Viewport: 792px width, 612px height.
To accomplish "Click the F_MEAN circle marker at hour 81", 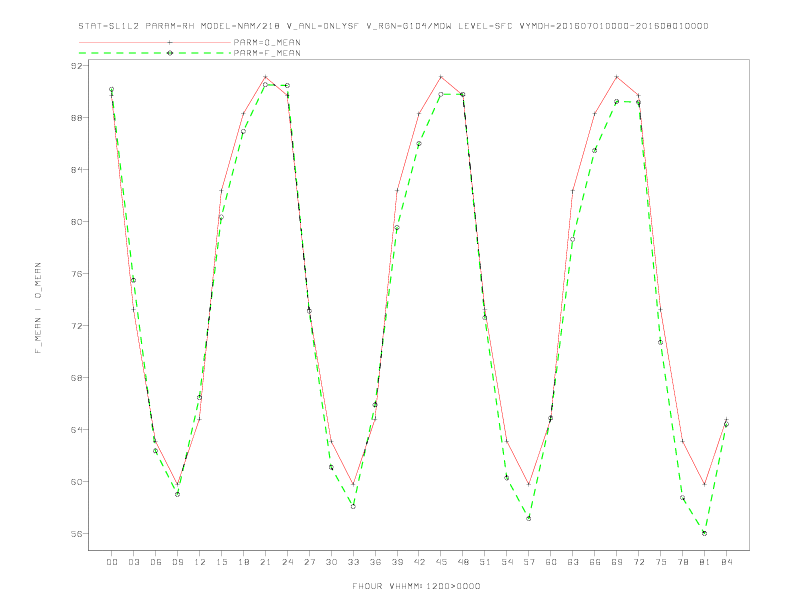I will 705,533.
